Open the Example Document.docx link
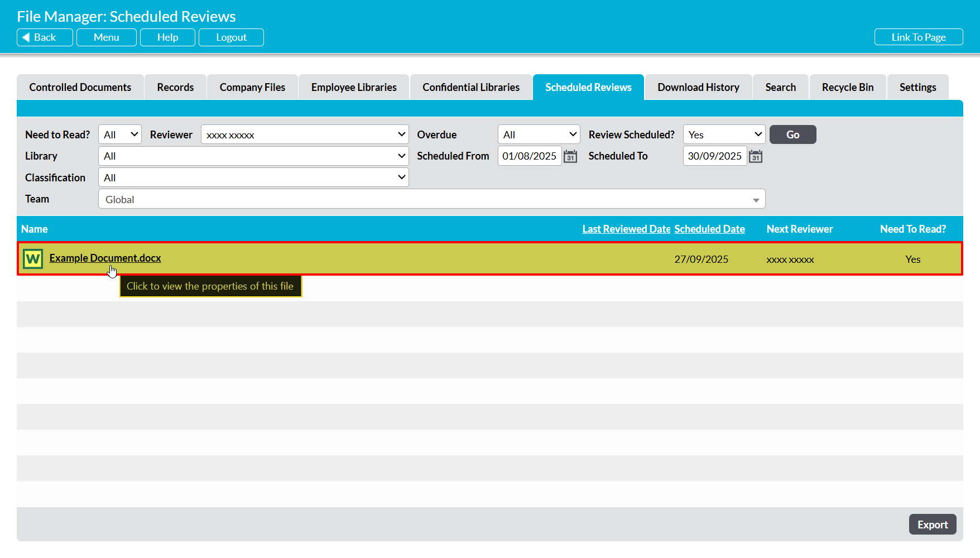This screenshot has height=558, width=980. point(105,258)
